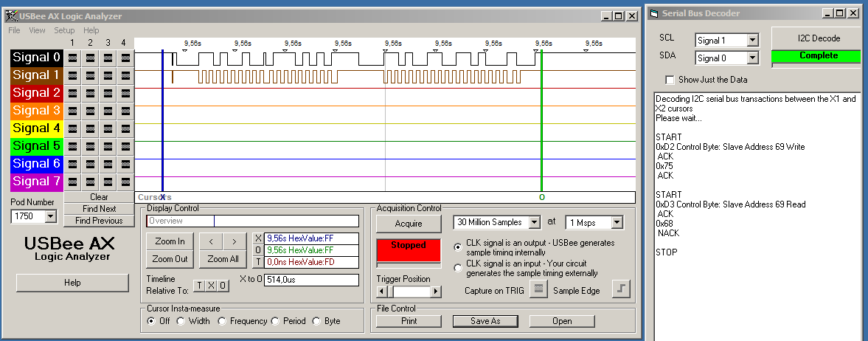The width and height of the screenshot is (868, 341).
Task: Click the Acquire button
Action: click(409, 224)
